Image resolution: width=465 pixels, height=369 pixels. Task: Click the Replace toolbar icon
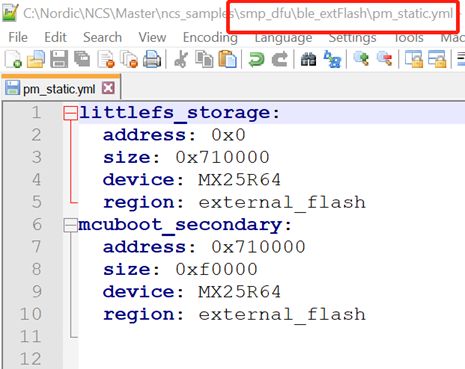332,59
